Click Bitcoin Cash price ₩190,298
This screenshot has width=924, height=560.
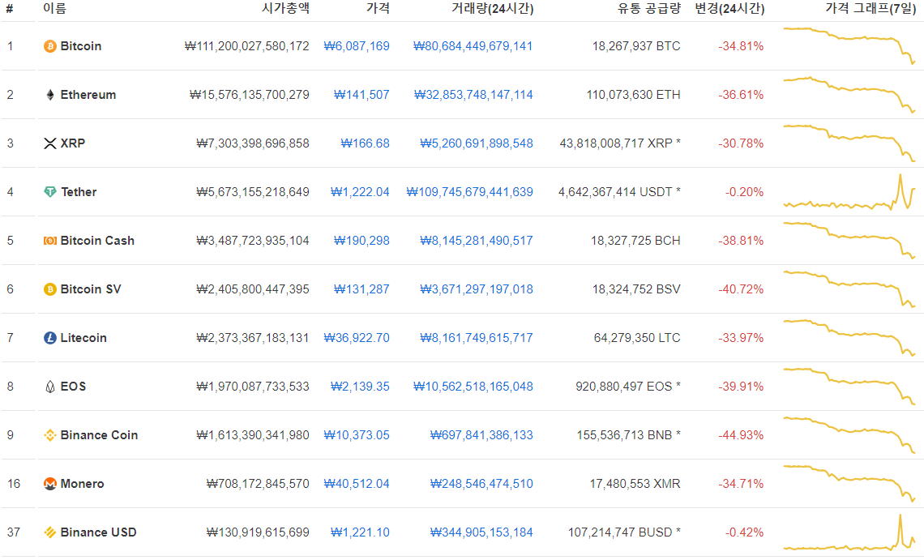tap(361, 241)
